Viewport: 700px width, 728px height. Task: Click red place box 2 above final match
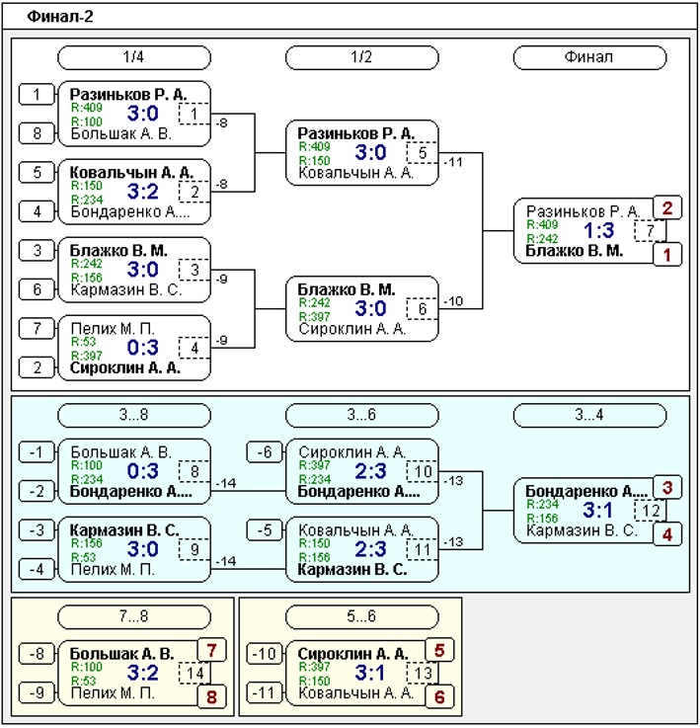tap(667, 207)
